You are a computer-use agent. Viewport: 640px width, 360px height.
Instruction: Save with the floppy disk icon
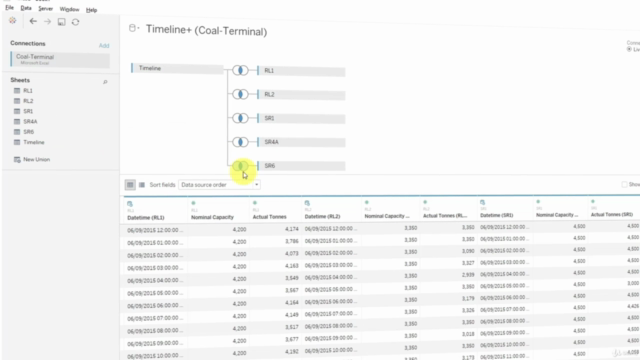[61, 22]
